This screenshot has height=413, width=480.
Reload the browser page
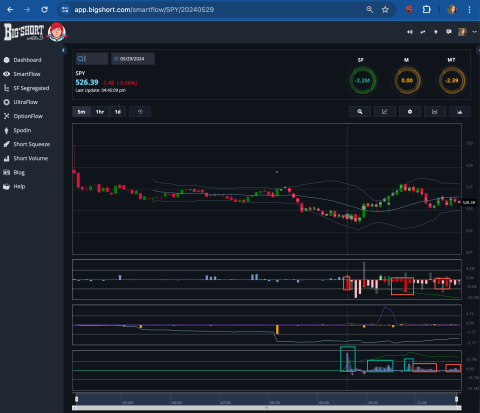pyautogui.click(x=44, y=10)
